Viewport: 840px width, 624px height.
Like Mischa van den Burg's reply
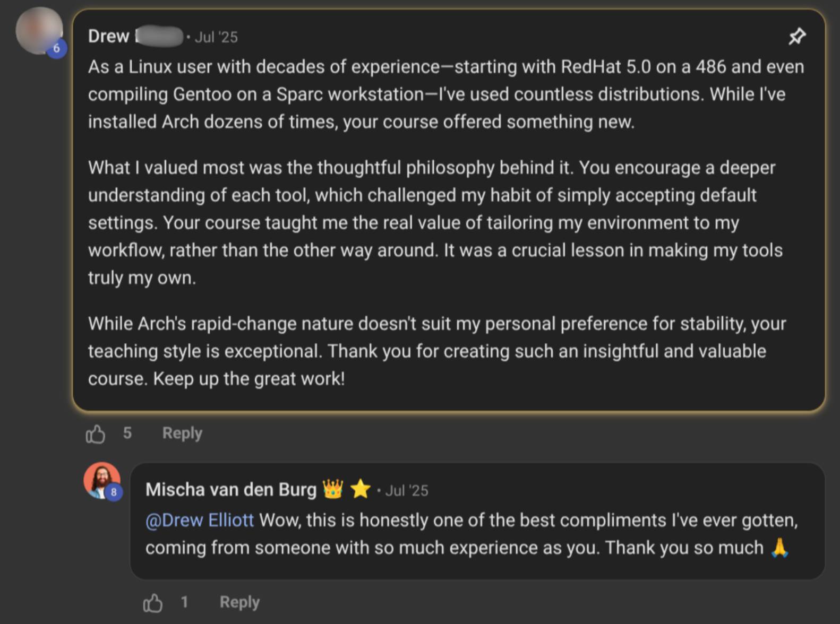click(153, 603)
